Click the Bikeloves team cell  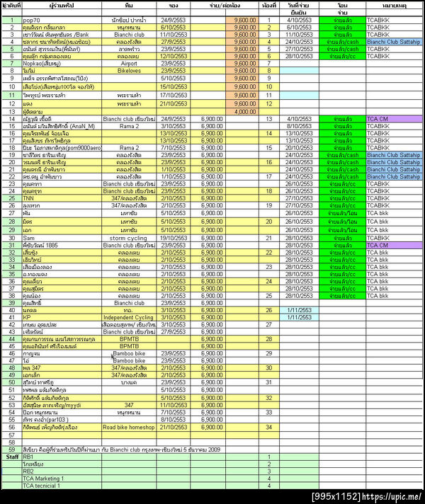pyautogui.click(x=129, y=71)
